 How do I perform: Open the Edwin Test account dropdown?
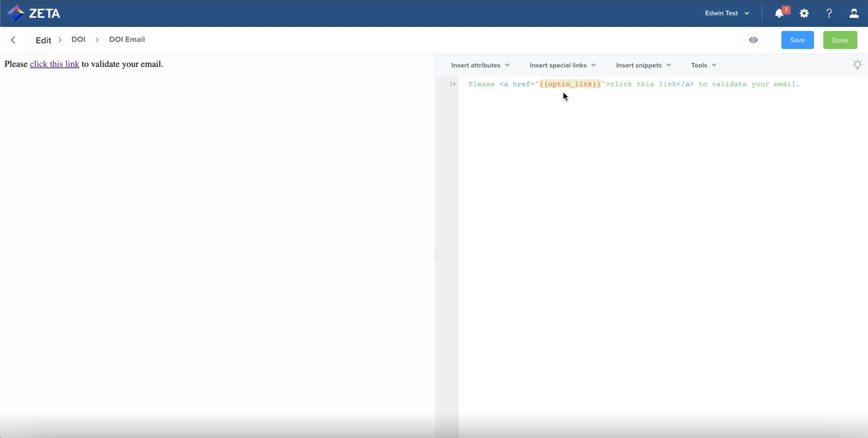point(727,14)
